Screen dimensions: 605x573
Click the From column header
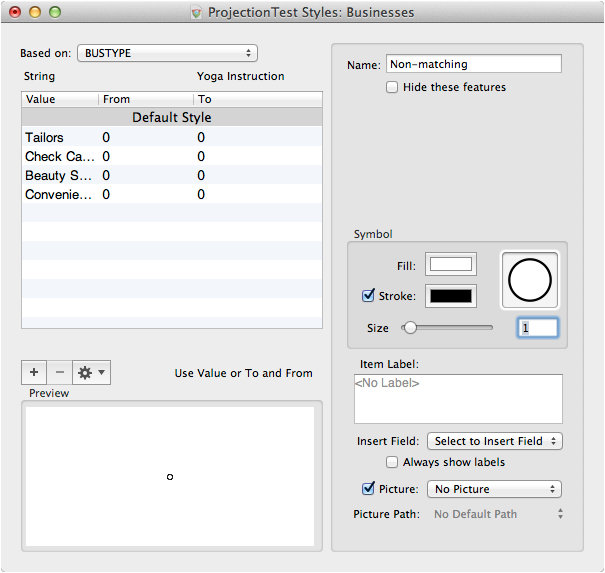tap(145, 99)
